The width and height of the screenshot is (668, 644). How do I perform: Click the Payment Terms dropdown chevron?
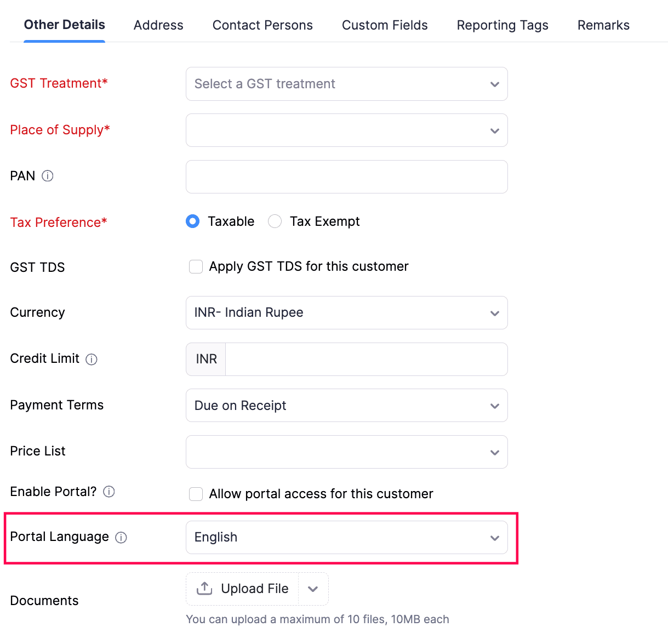click(x=495, y=406)
